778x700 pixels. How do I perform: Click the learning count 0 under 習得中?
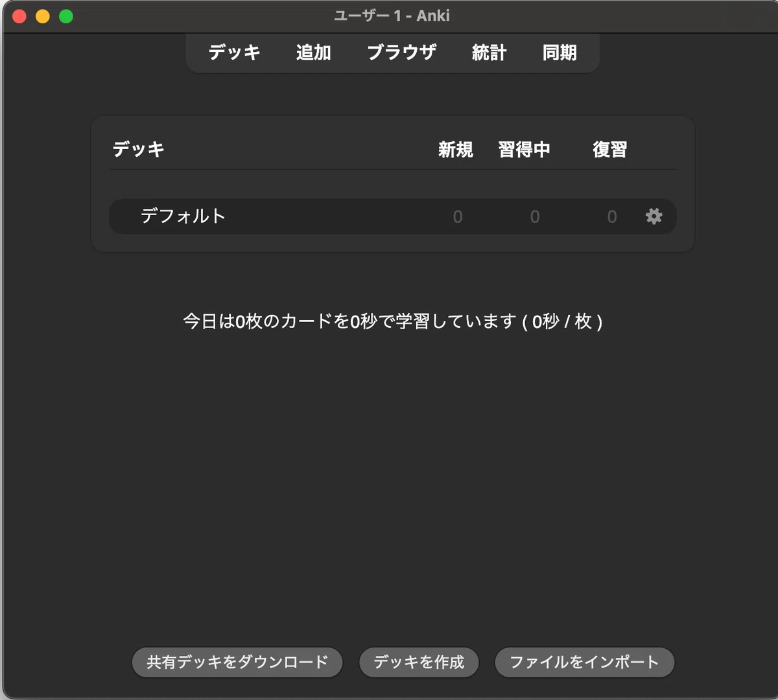[535, 216]
